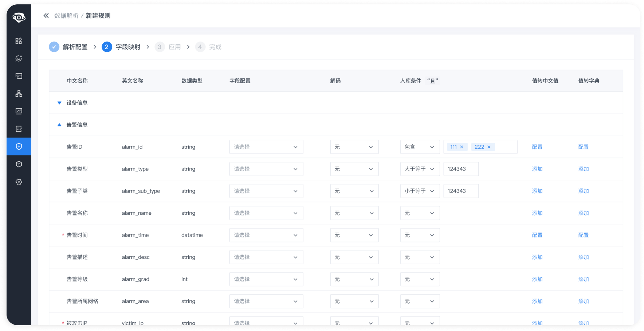Click the collapse arrows beside 数据解析 breadcrumb
This screenshot has width=644, height=331.
46,15
